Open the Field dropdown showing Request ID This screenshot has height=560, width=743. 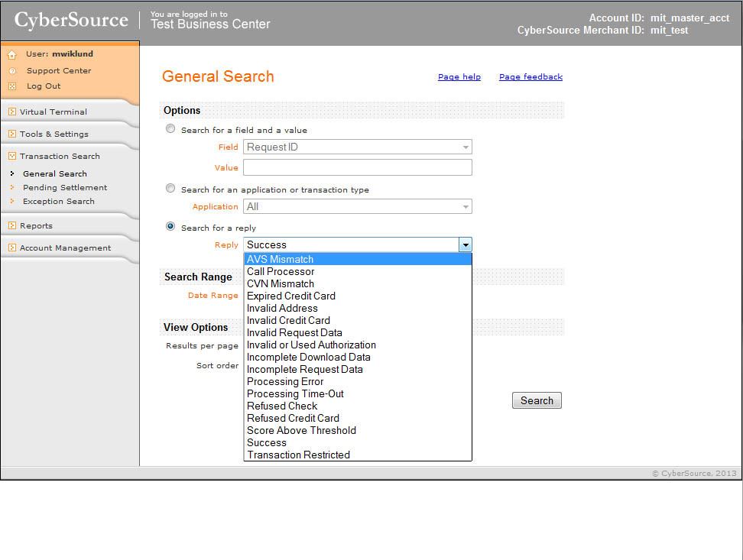[x=358, y=147]
